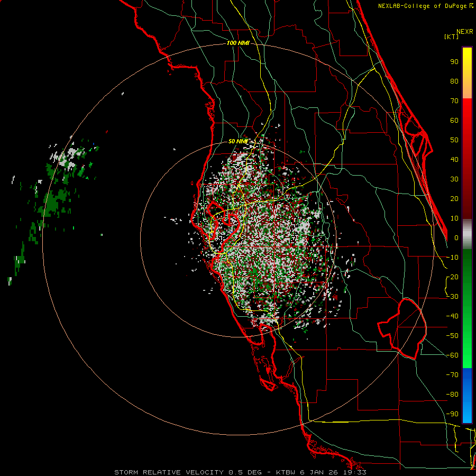This screenshot has width=476, height=476.
Task: Pick the gray zero-velocity band of the scale
Action: 467,234
